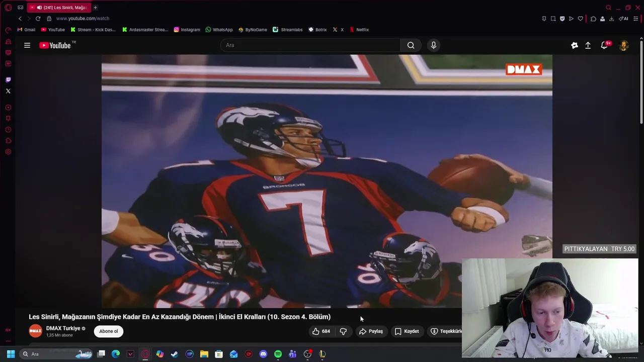This screenshot has height=362, width=644.
Task: Open the YouTube create upload icon
Action: pyautogui.click(x=588, y=45)
